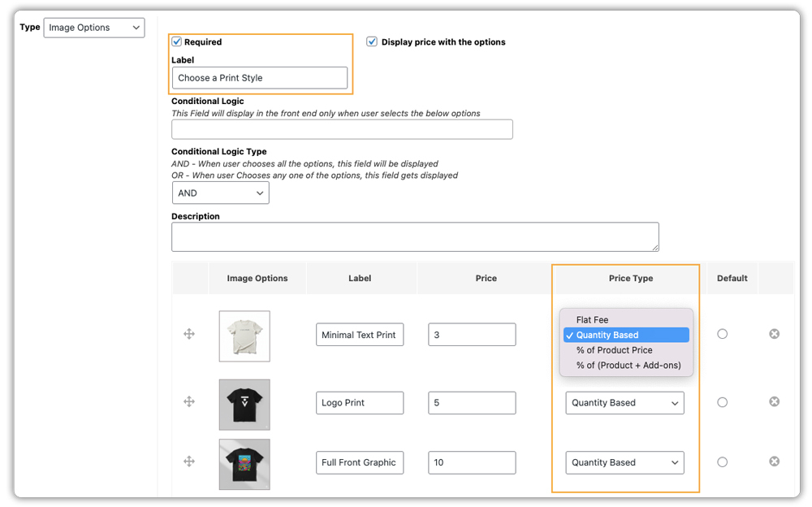Click the Label field 'Choose a Print Style'
This screenshot has height=507, width=812.
[x=260, y=77]
